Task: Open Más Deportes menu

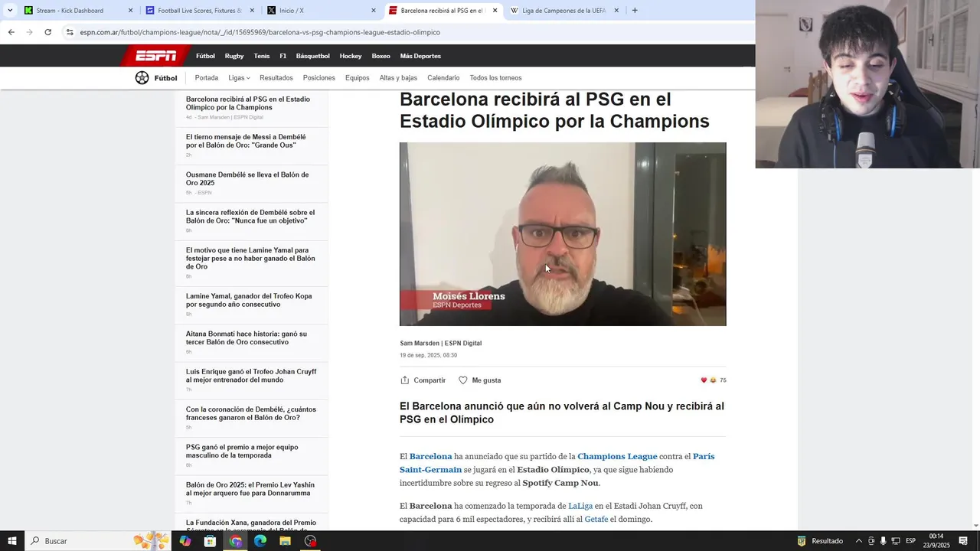Action: coord(420,56)
